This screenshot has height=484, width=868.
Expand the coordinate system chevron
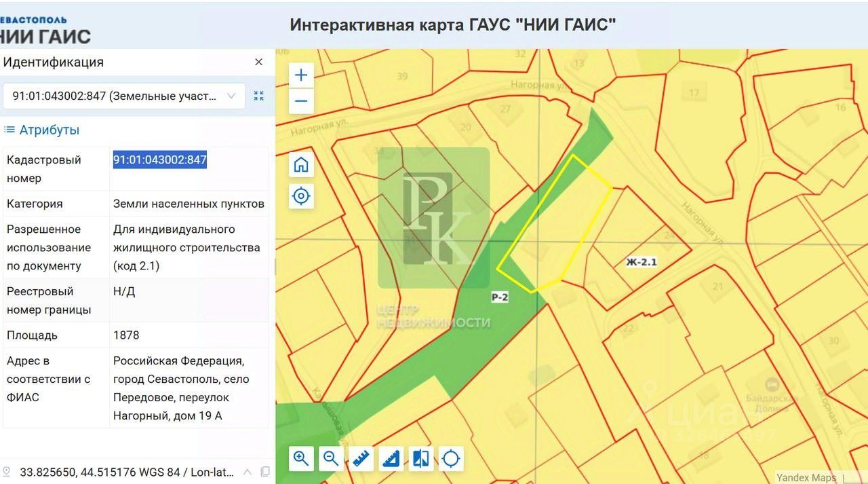click(248, 472)
